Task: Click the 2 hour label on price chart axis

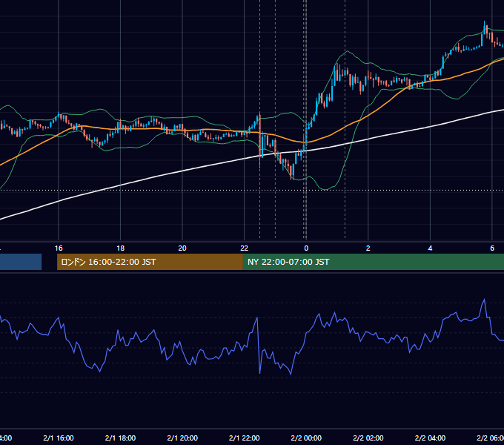Action: [x=368, y=248]
